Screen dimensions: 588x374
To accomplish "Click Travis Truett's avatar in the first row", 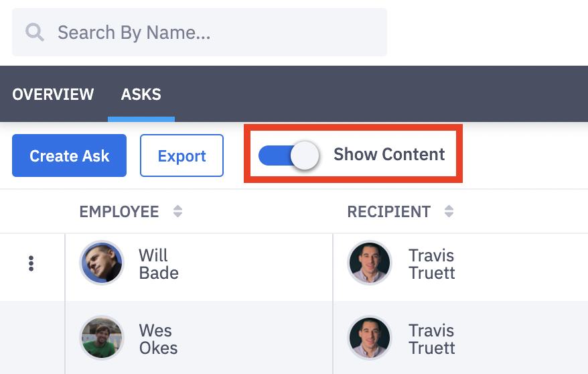I will click(370, 263).
